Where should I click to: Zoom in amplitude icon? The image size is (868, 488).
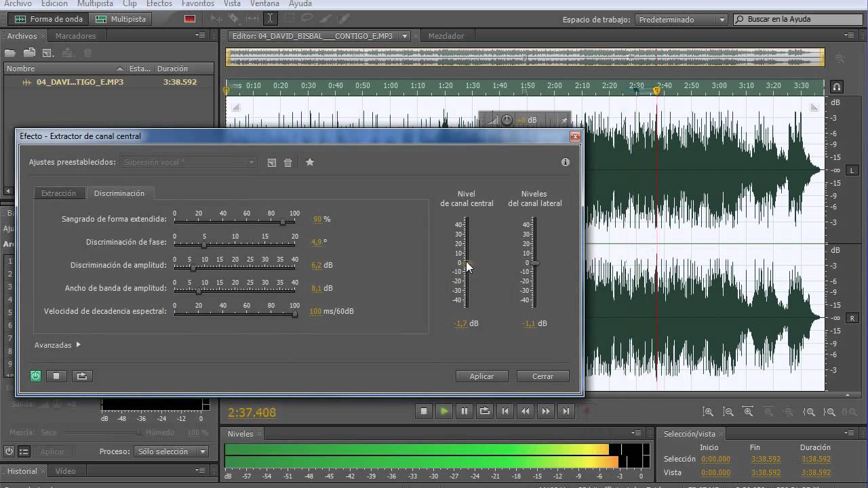(x=708, y=411)
